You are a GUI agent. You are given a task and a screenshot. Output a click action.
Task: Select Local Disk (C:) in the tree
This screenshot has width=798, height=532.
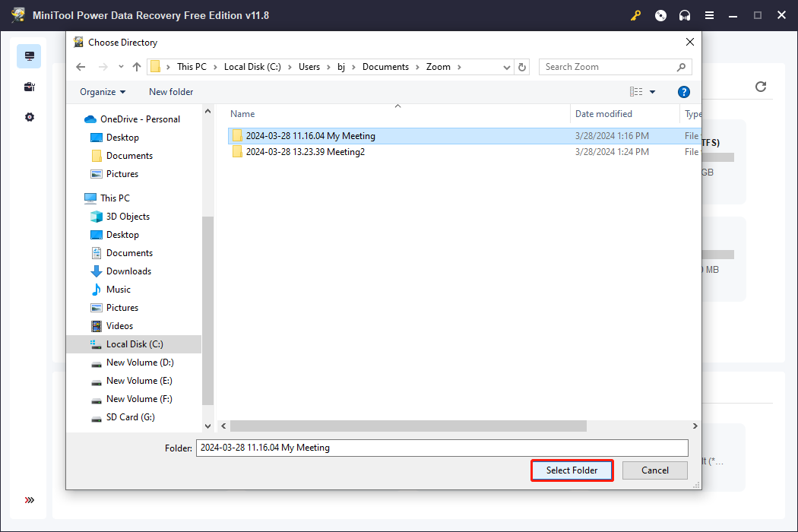pos(135,344)
